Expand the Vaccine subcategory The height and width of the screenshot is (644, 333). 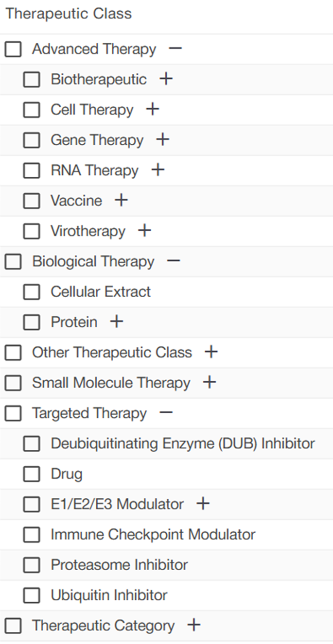pyautogui.click(x=121, y=200)
